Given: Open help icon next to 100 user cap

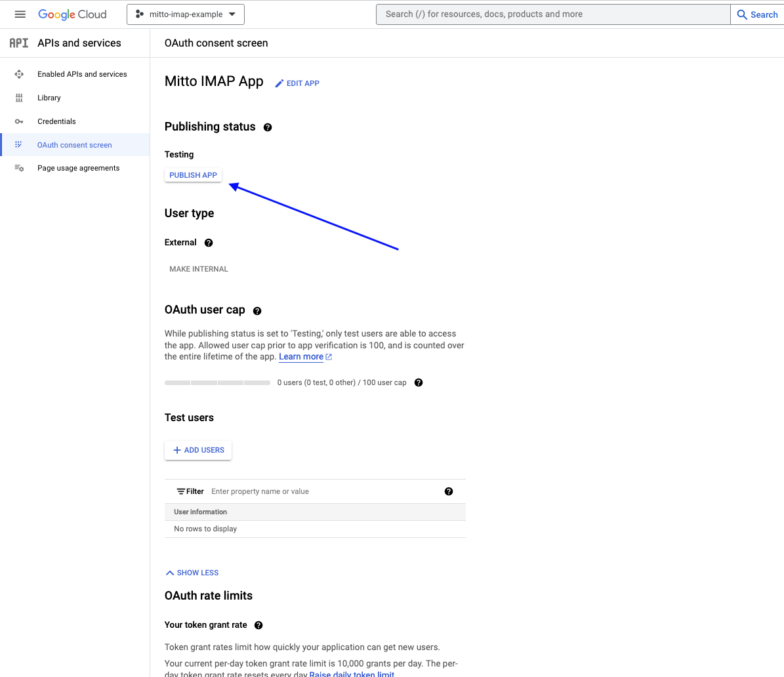Looking at the screenshot, I should [419, 382].
